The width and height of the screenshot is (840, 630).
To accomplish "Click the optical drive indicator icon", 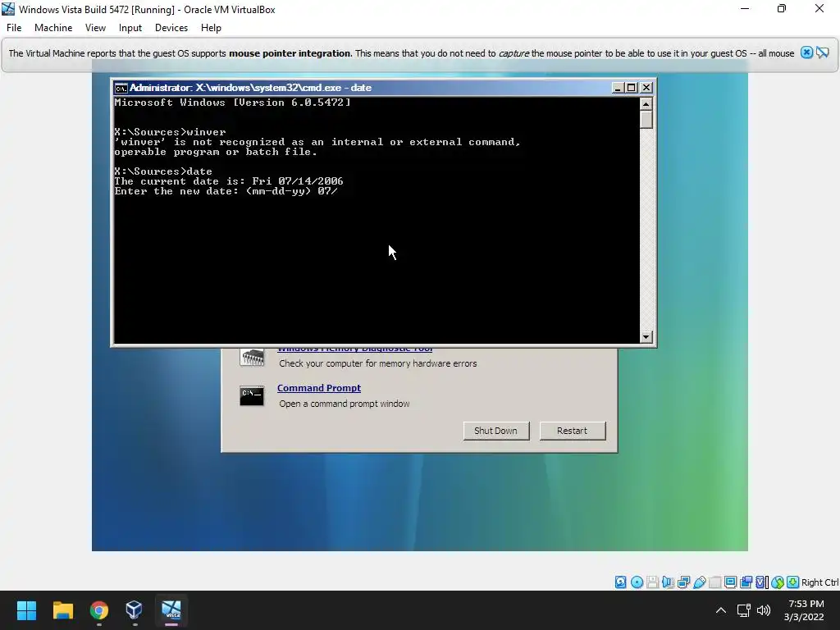I will (637, 582).
